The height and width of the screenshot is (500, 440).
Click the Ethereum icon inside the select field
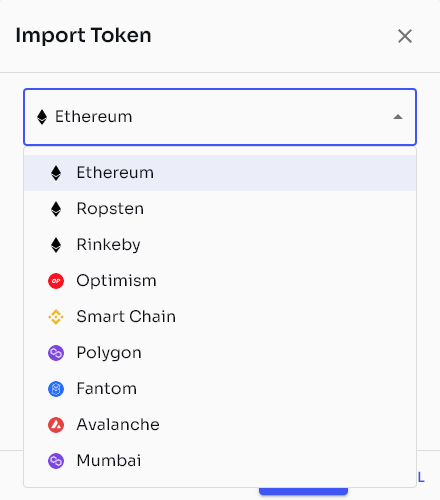(42, 117)
